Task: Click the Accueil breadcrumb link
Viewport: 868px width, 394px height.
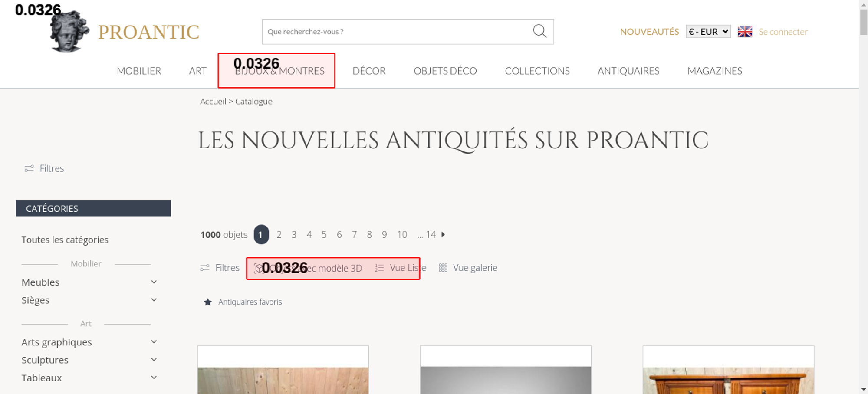Action: coord(213,101)
